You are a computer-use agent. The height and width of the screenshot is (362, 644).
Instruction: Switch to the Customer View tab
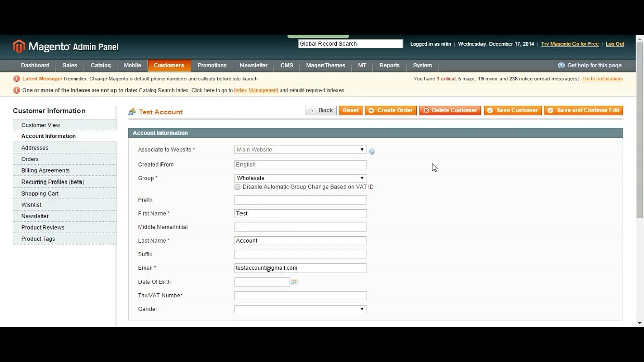point(64,125)
